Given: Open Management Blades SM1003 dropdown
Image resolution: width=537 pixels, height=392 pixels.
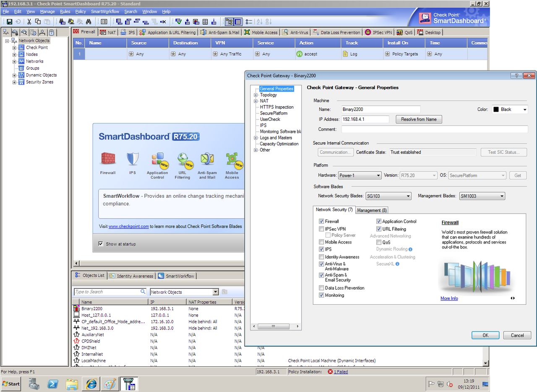Looking at the screenshot, I should pyautogui.click(x=482, y=196).
